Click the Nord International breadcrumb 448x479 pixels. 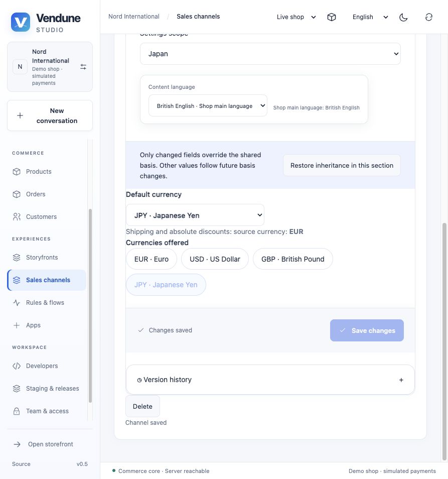tap(133, 17)
